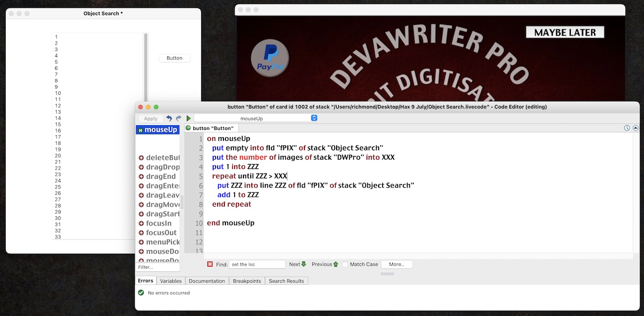Click the plus icon beside focusIn handler

point(141,223)
